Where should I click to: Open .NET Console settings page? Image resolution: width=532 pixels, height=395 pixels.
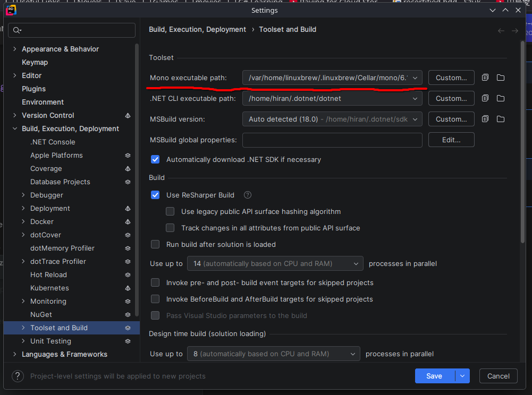(53, 142)
